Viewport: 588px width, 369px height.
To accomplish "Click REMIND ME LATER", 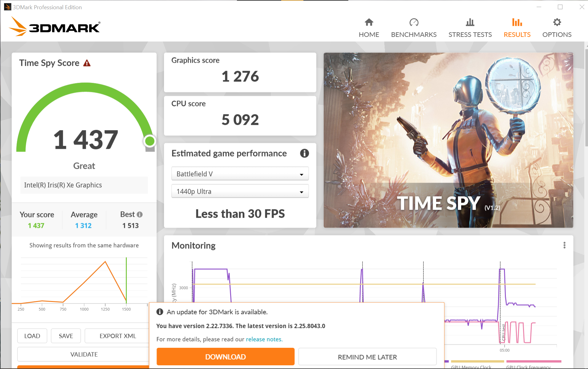I will pos(367,357).
